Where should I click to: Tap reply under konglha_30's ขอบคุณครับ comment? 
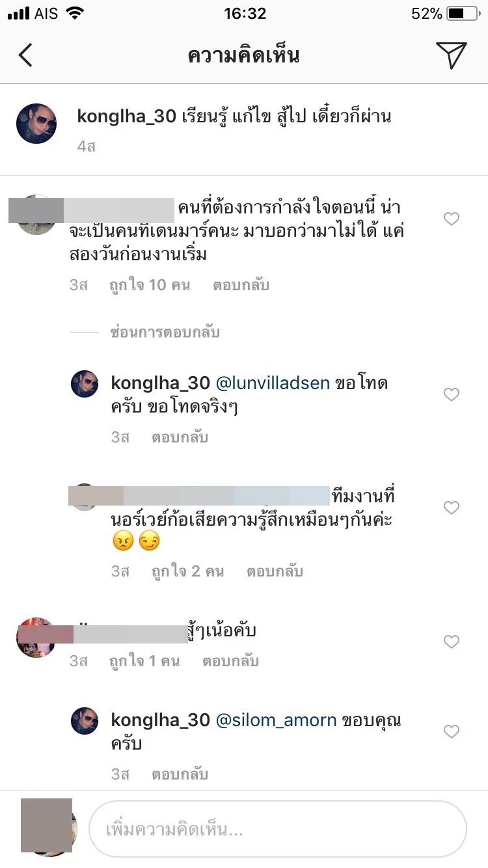pyautogui.click(x=180, y=774)
